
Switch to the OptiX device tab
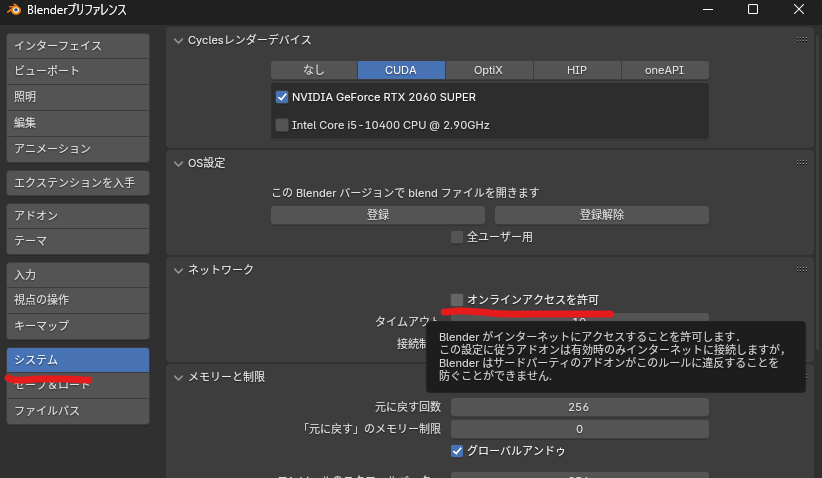489,70
